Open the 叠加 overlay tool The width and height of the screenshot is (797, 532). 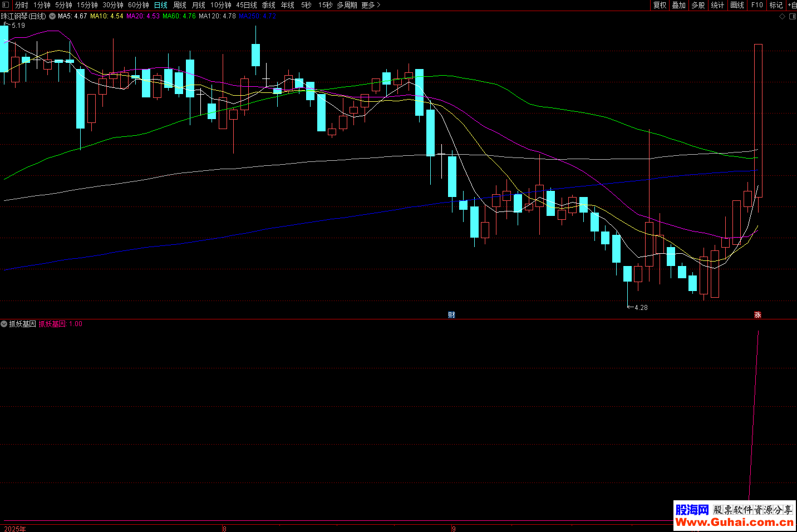tap(678, 5)
